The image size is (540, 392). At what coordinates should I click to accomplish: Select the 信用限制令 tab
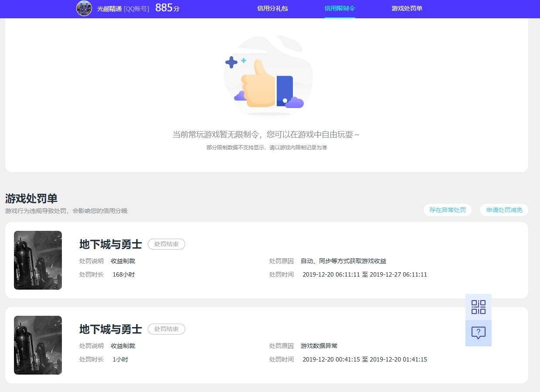click(x=340, y=8)
